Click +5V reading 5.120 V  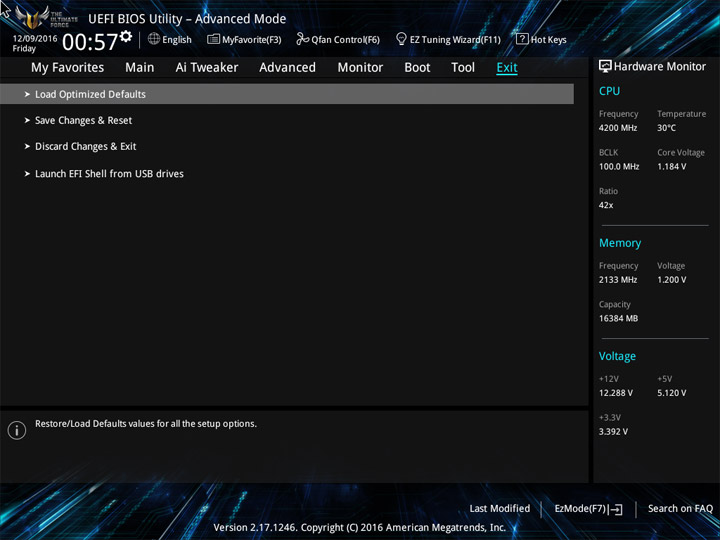coord(671,393)
